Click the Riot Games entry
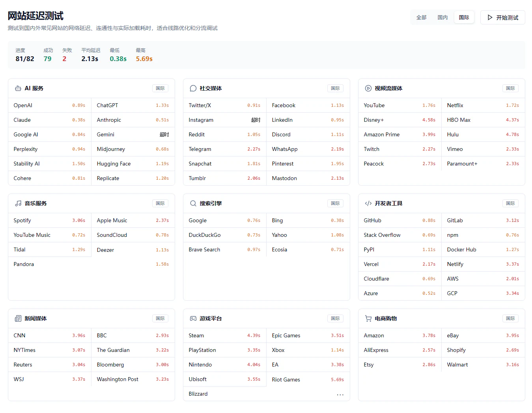This screenshot has width=532, height=413. coord(308,380)
